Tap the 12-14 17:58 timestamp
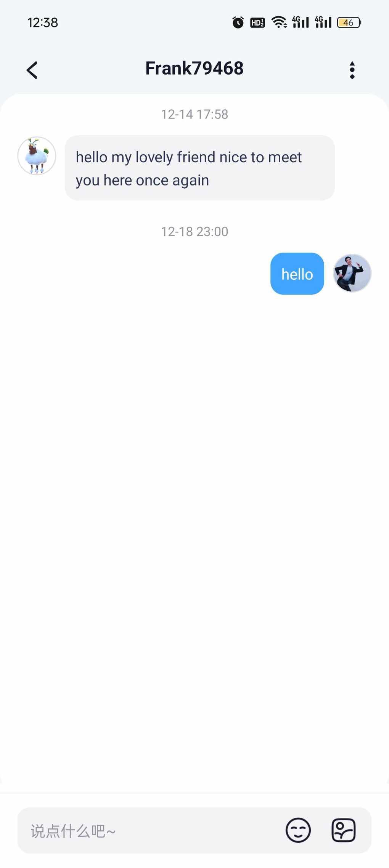 pyautogui.click(x=194, y=114)
